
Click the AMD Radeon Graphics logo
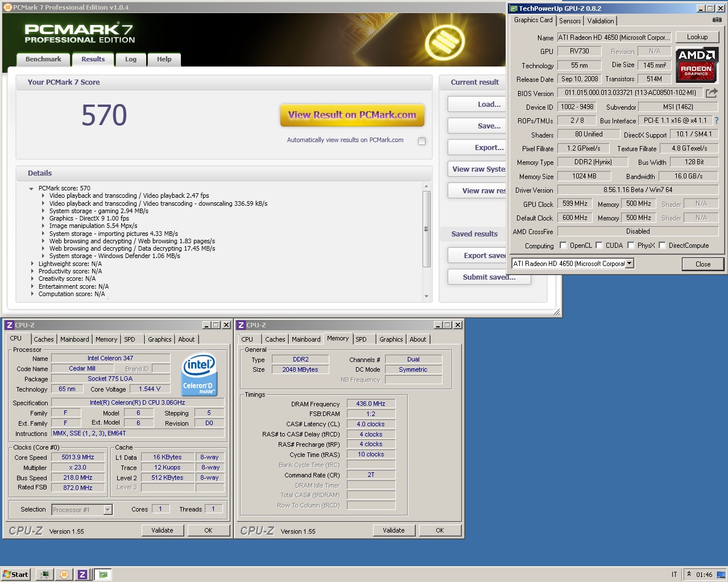tap(697, 65)
